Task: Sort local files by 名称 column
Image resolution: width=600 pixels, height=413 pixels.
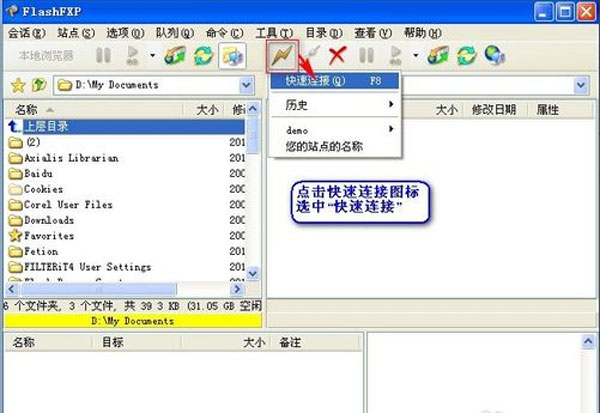Action: [95, 110]
